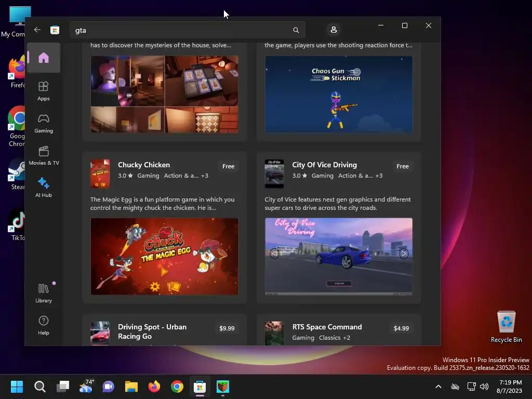Viewport: 532px width, 399px height.
Task: Click the Chucky Chicken app icon
Action: coord(100,174)
